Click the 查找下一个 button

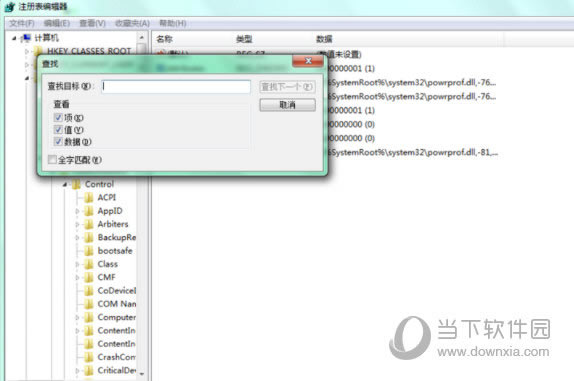tap(287, 87)
